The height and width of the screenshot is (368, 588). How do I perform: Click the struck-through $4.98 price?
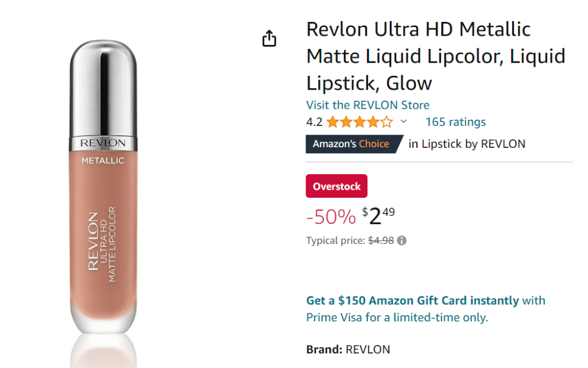[x=380, y=241]
